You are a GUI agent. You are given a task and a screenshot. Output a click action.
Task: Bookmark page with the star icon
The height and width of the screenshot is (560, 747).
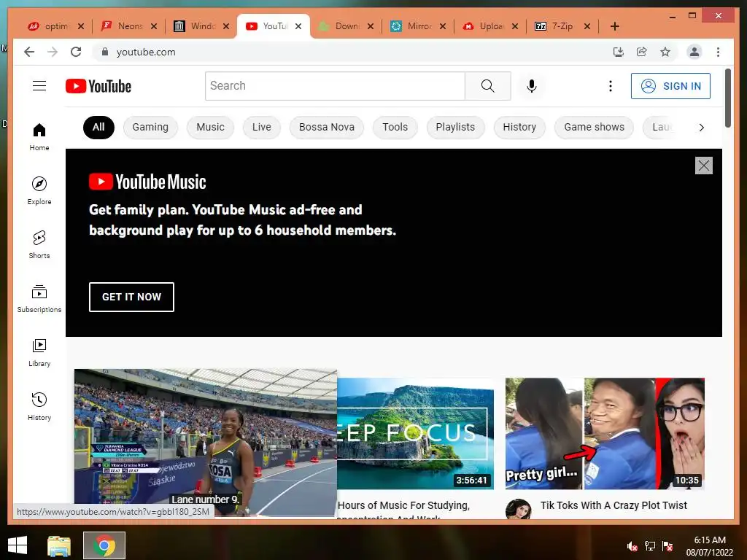click(x=665, y=52)
